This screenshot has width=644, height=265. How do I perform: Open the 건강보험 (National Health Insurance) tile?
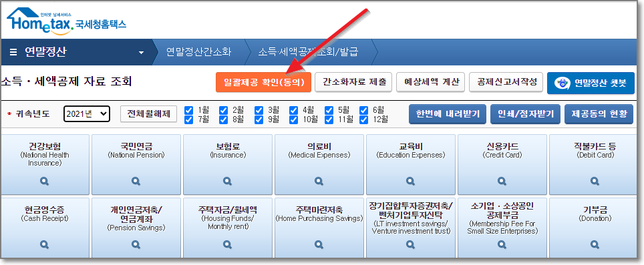point(45,164)
